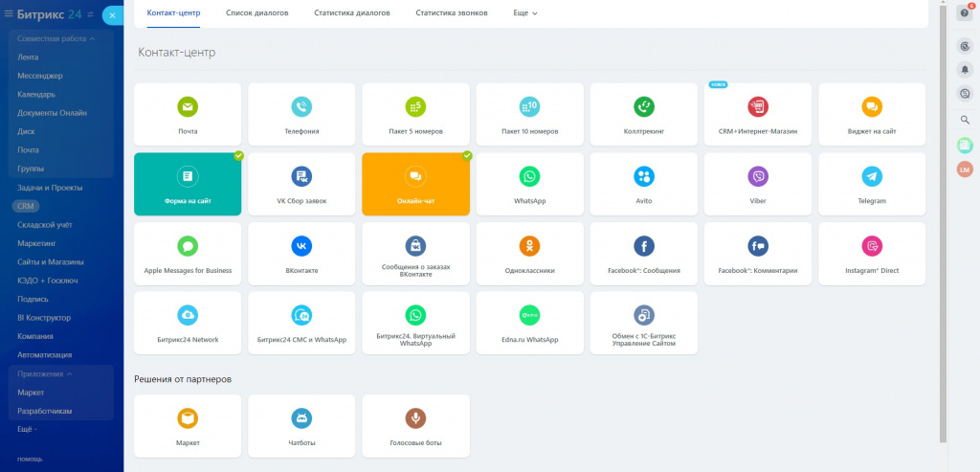Open BI Конструктор section
980x472 pixels.
pyautogui.click(x=44, y=318)
